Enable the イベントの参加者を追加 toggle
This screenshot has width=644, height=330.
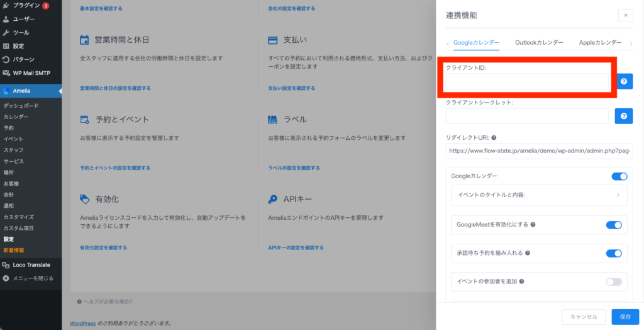click(x=614, y=282)
